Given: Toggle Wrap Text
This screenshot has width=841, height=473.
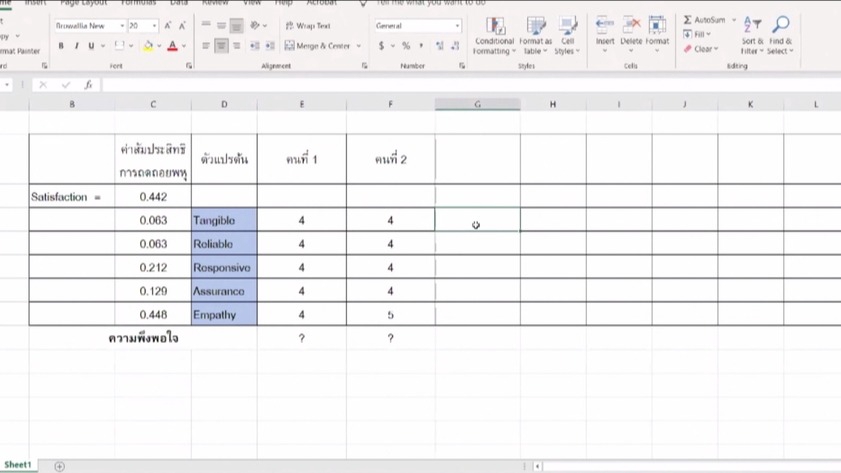Looking at the screenshot, I should click(308, 26).
